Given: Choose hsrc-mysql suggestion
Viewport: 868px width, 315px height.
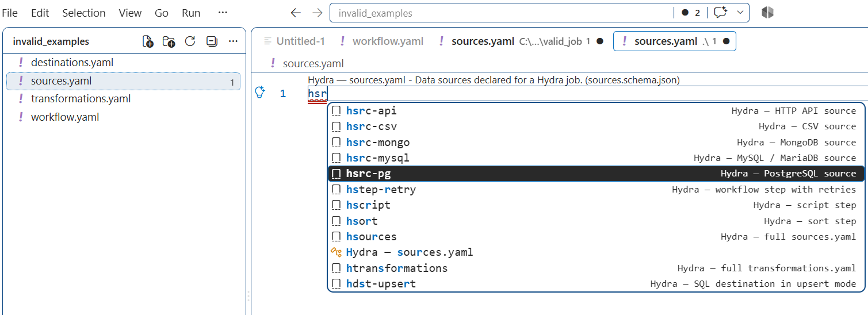Looking at the screenshot, I should coord(596,158).
